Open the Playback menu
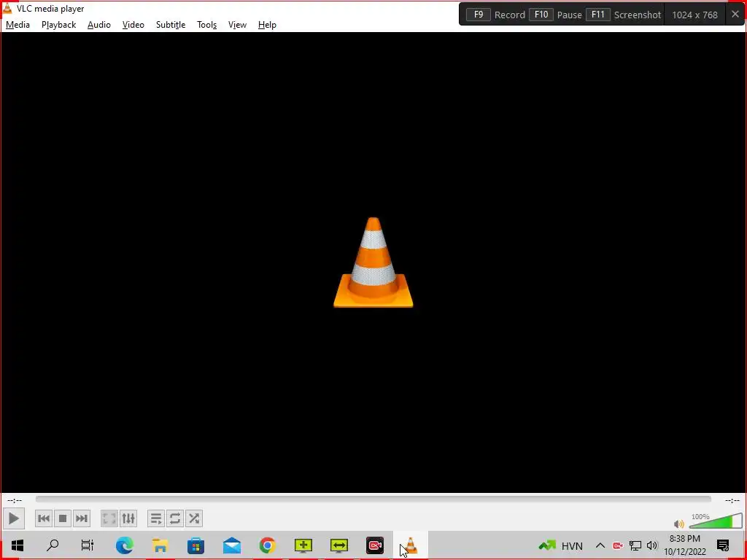 tap(58, 25)
